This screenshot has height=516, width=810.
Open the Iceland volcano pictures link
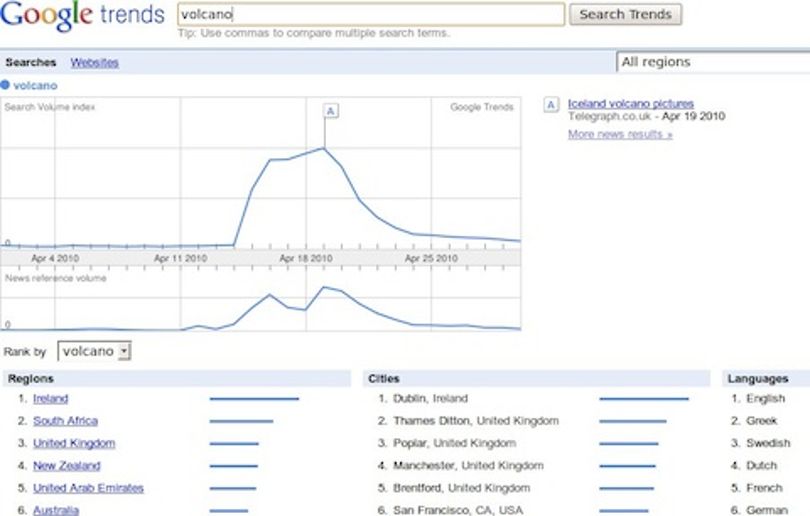(631, 103)
